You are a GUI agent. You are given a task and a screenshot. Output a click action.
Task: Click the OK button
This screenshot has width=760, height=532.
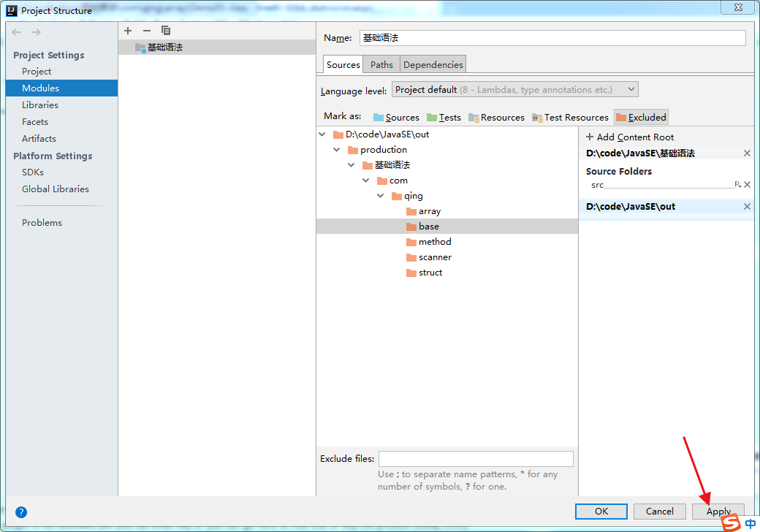601,511
